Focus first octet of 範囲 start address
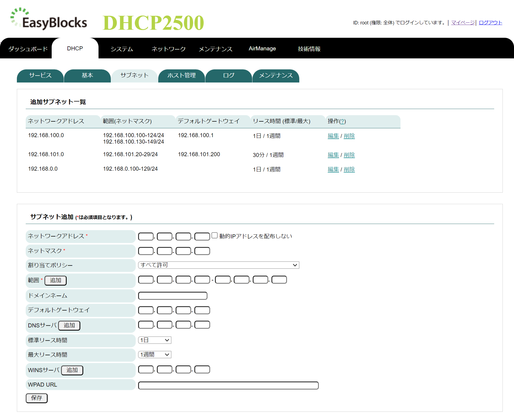 pos(146,280)
